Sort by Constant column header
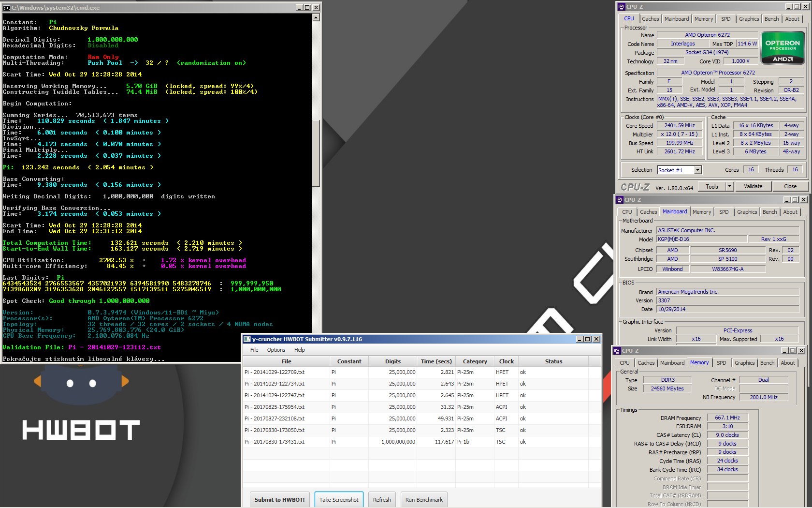The height and width of the screenshot is (508, 812). coord(349,361)
